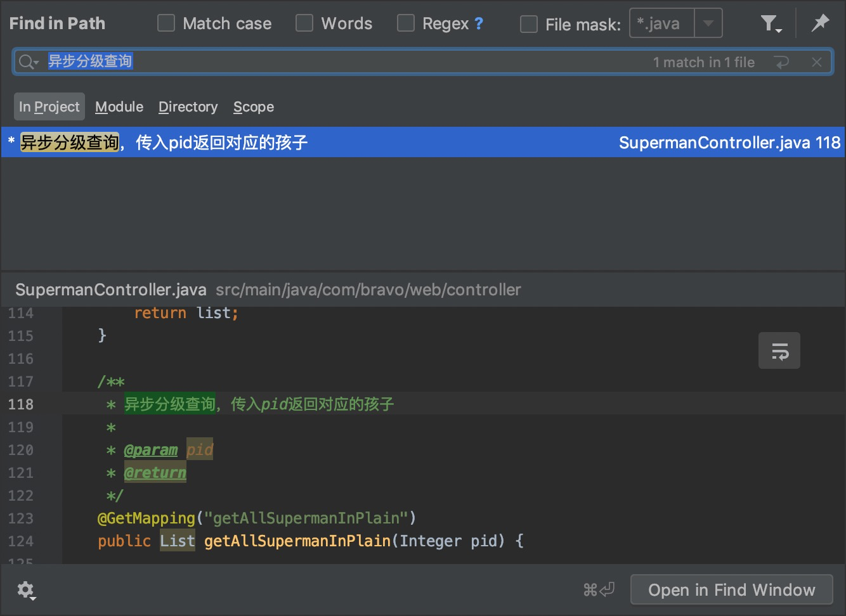The width and height of the screenshot is (846, 616).
Task: Click the search history magnifier icon
Action: pyautogui.click(x=28, y=61)
